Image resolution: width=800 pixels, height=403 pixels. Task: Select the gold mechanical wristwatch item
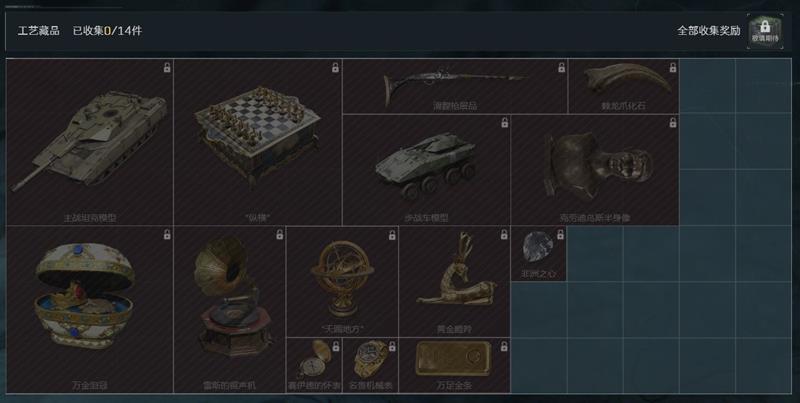pyautogui.click(x=370, y=365)
